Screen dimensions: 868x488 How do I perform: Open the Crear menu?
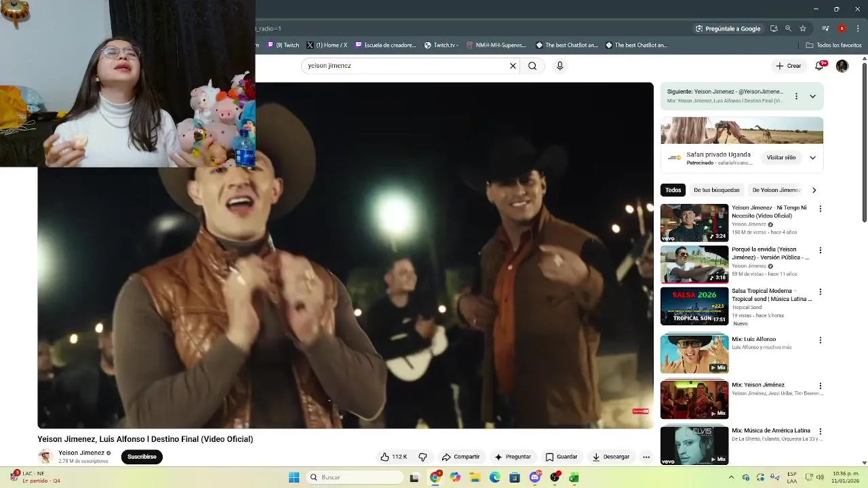click(789, 66)
